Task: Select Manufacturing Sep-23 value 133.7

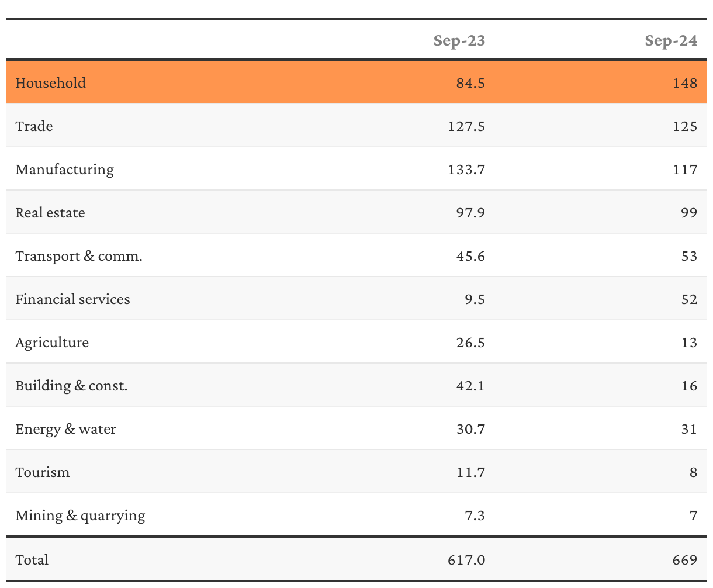Action: click(x=466, y=170)
